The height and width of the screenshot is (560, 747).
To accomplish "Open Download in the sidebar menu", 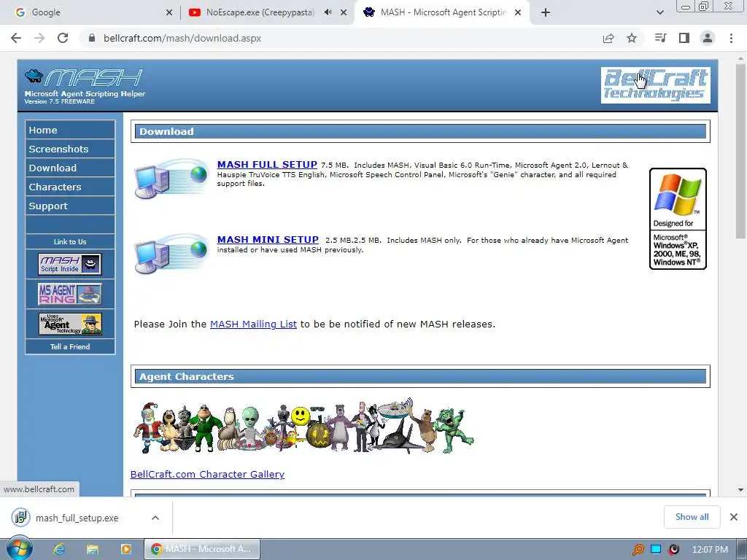I will (70, 168).
